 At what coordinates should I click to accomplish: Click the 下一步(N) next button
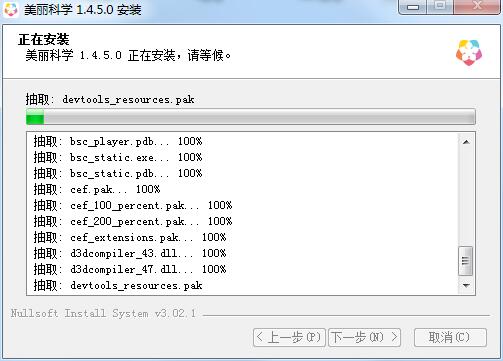click(364, 337)
